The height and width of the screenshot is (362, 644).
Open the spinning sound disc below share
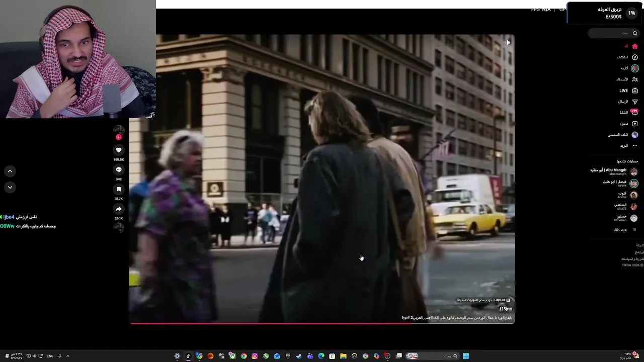point(119,227)
